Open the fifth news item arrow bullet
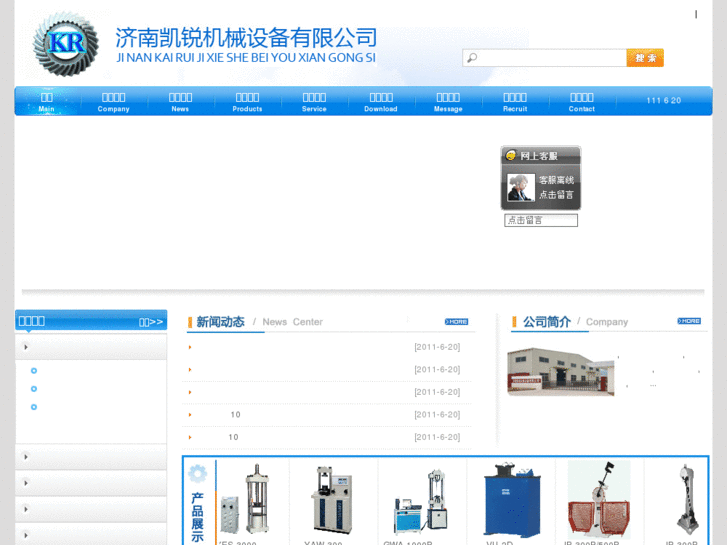 click(x=190, y=437)
